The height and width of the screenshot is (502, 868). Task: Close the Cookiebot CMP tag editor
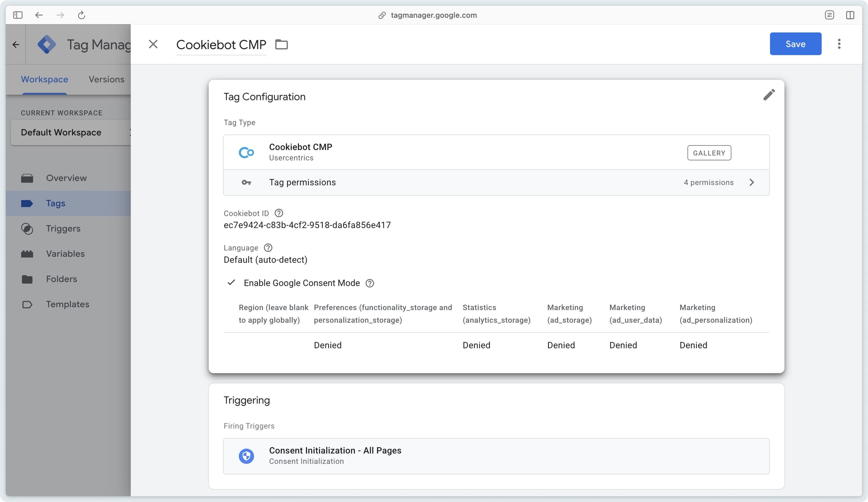point(153,44)
